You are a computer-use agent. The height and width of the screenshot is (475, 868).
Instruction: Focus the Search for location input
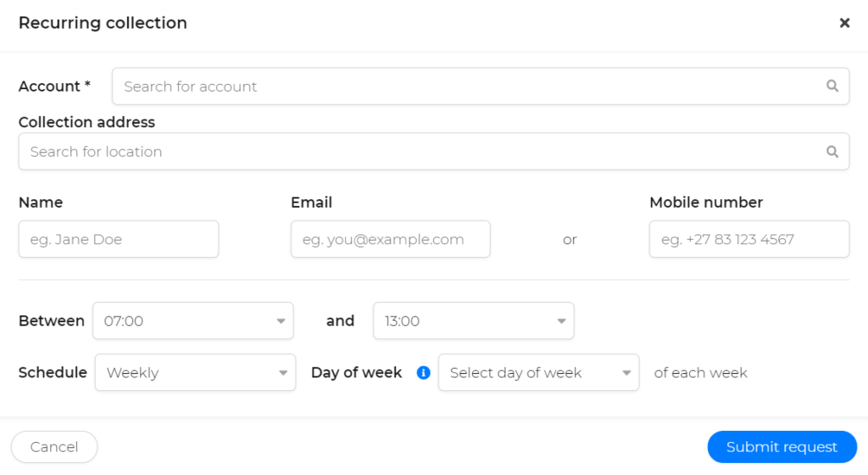coord(434,151)
